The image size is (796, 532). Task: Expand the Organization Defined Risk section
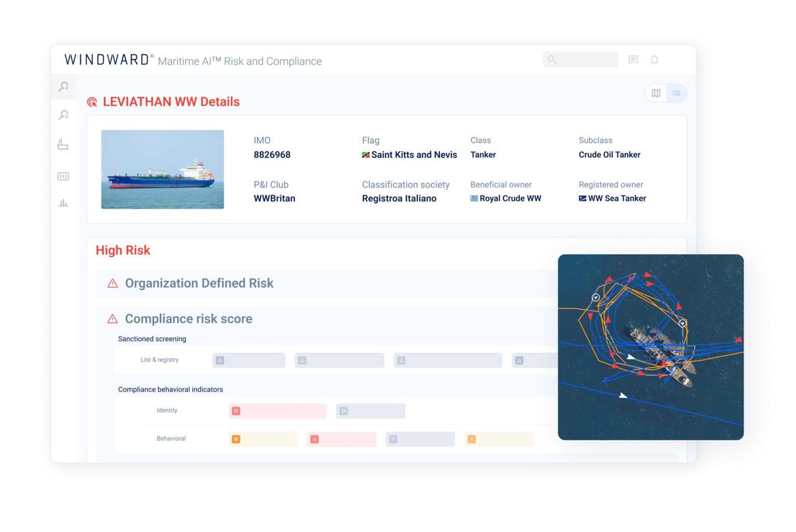(x=199, y=283)
